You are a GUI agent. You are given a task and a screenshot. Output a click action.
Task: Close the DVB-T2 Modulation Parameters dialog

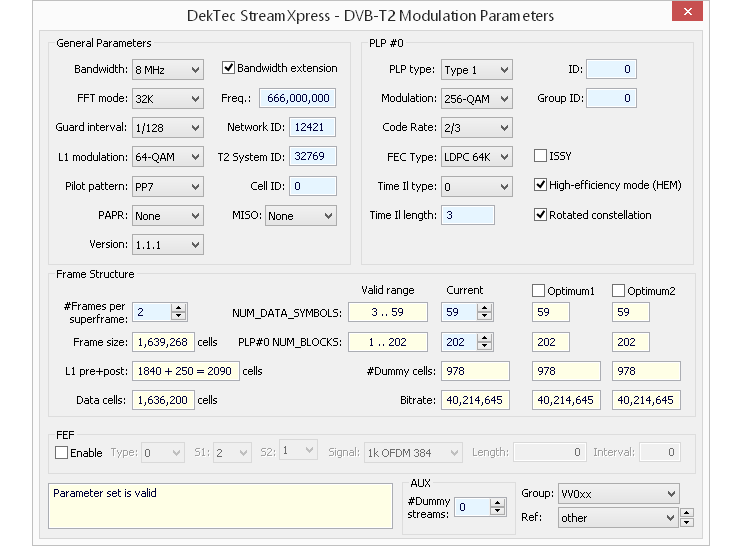click(x=687, y=11)
